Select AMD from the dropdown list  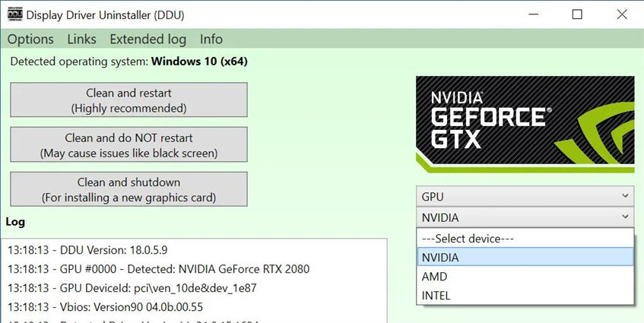pyautogui.click(x=525, y=277)
